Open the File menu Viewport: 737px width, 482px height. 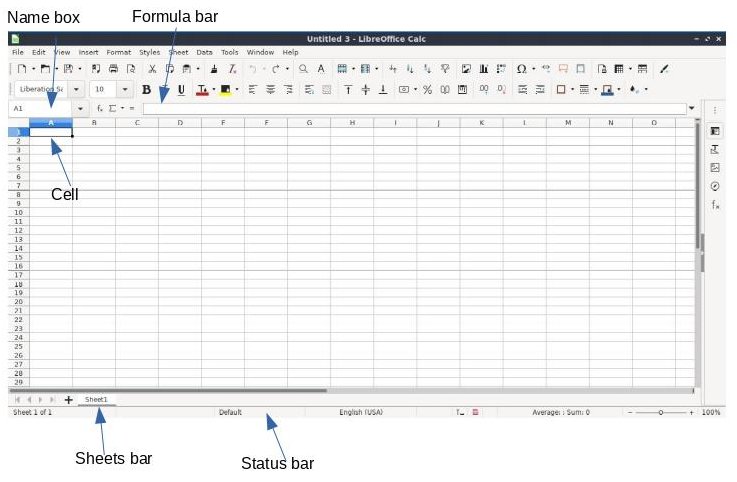tap(18, 52)
